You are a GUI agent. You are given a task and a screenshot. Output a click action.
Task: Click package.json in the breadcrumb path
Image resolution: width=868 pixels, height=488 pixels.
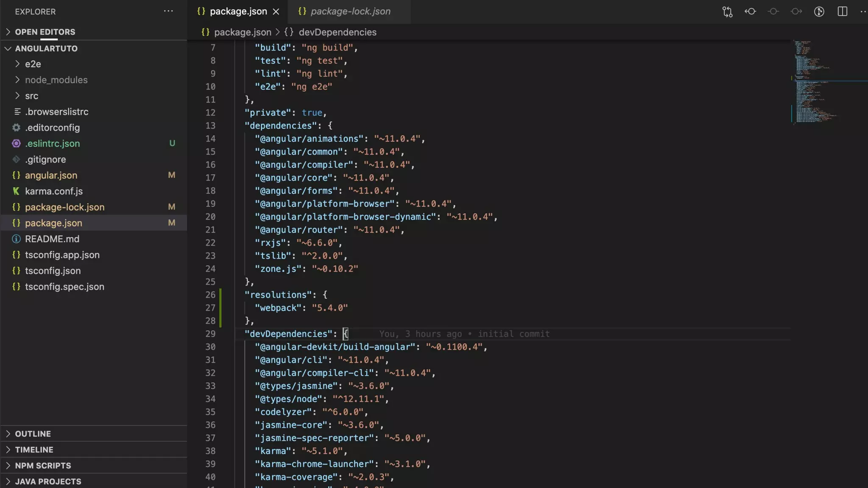(x=242, y=32)
